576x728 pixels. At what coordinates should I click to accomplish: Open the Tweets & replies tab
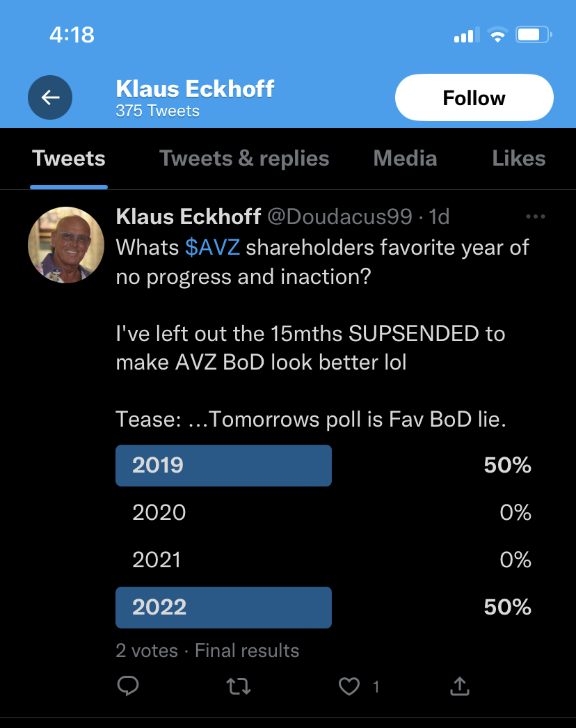[244, 159]
